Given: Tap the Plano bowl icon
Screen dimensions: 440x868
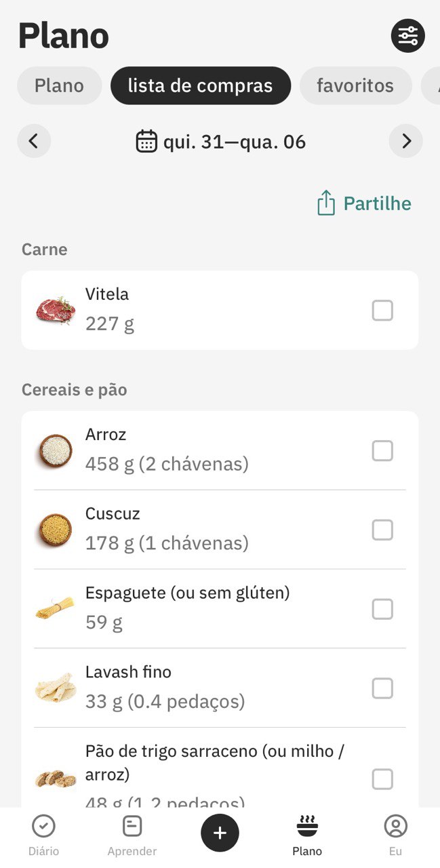Looking at the screenshot, I should [307, 826].
